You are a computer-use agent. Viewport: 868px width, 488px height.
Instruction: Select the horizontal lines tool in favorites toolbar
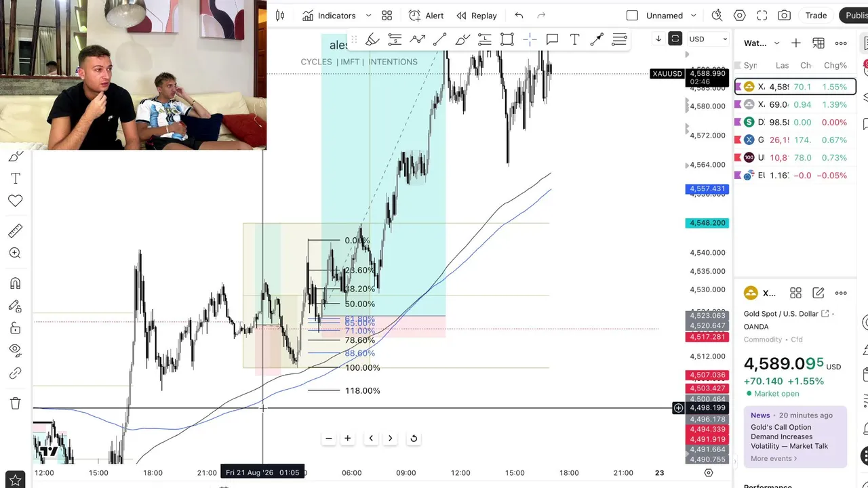[619, 40]
